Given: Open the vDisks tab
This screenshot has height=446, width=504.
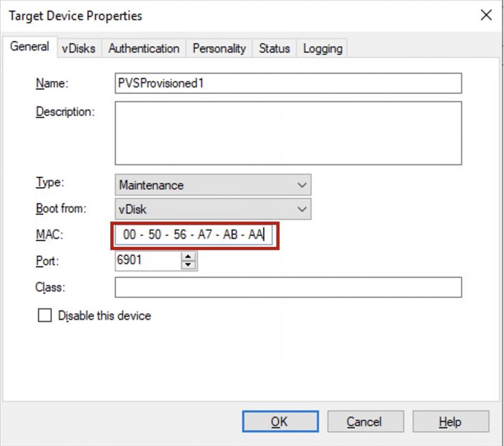Looking at the screenshot, I should 78,49.
